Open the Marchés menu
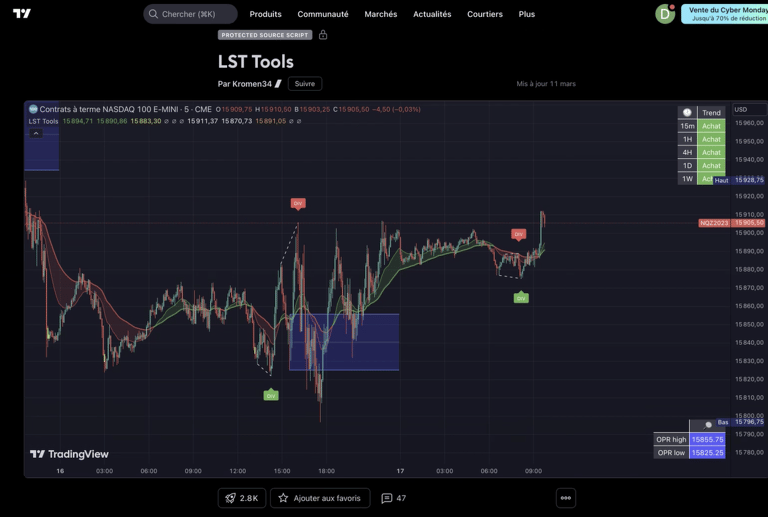 point(381,14)
